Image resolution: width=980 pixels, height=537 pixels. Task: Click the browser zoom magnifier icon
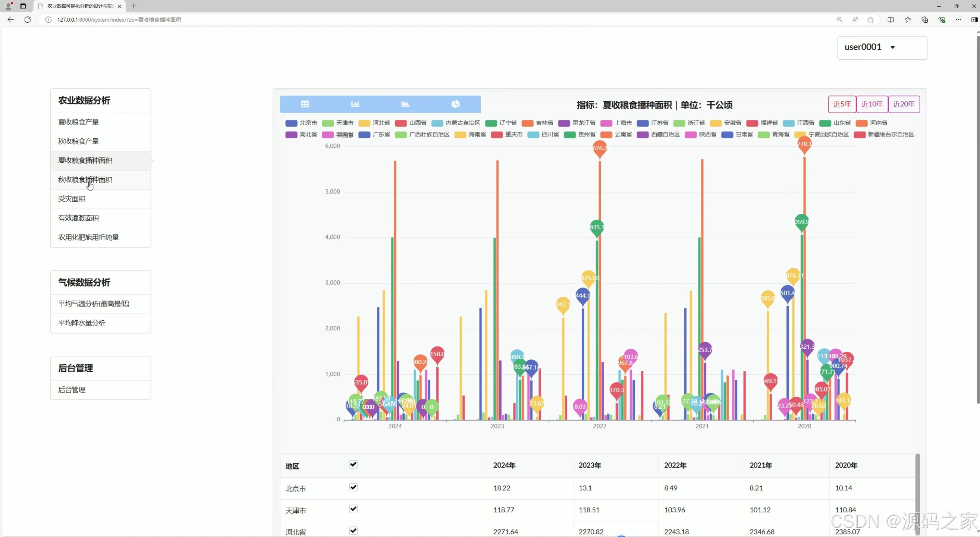[840, 20]
